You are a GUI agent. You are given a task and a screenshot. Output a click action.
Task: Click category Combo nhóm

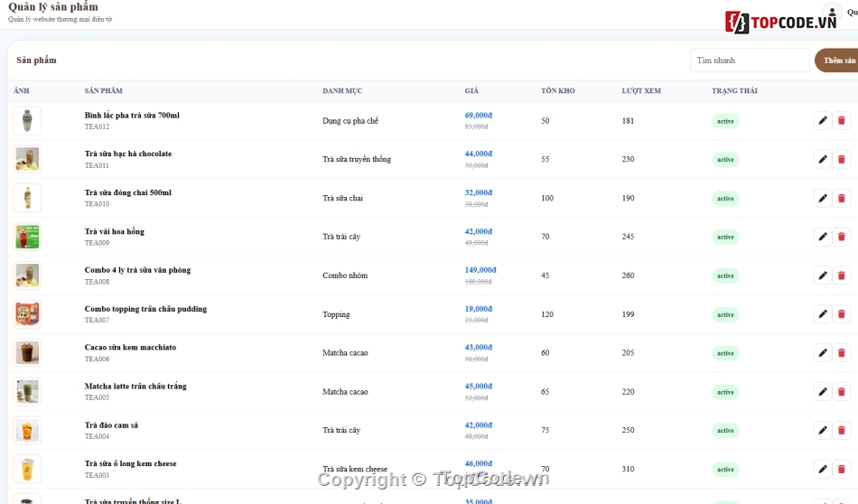click(x=345, y=275)
